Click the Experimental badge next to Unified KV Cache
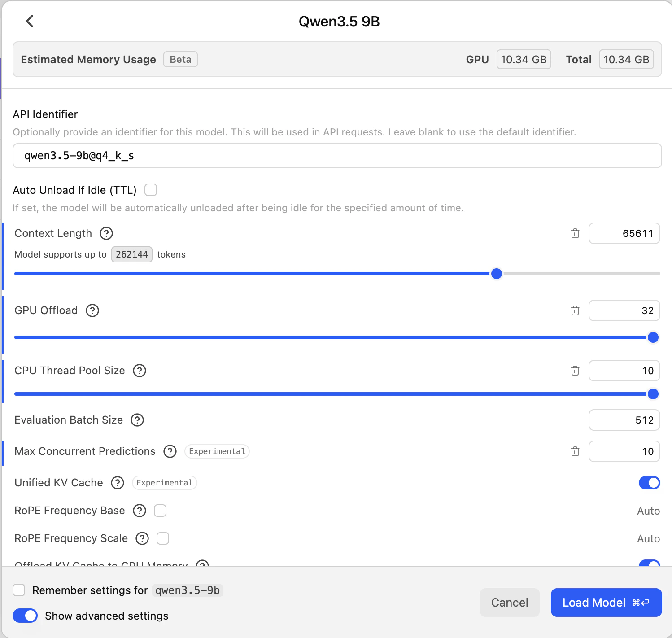 tap(164, 483)
